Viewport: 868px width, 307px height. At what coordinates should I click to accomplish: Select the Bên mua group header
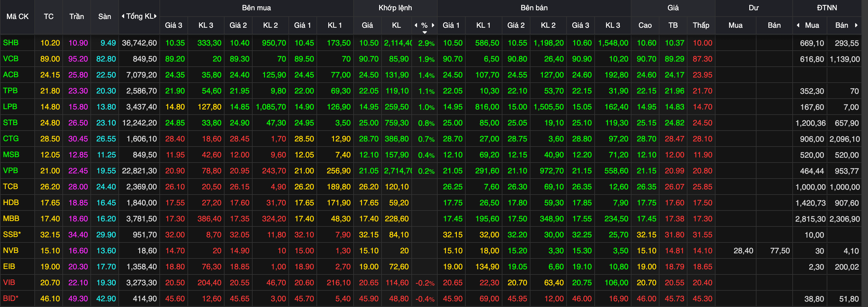(256, 8)
